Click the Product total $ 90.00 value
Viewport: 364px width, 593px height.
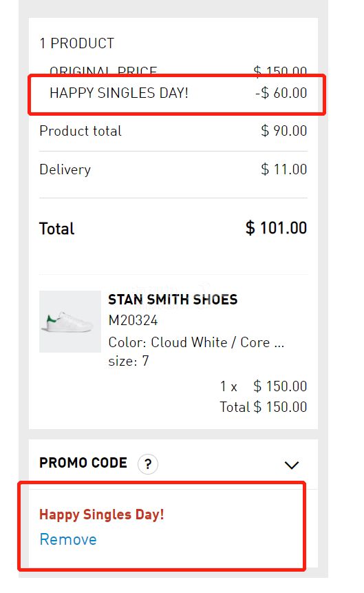pyautogui.click(x=284, y=131)
